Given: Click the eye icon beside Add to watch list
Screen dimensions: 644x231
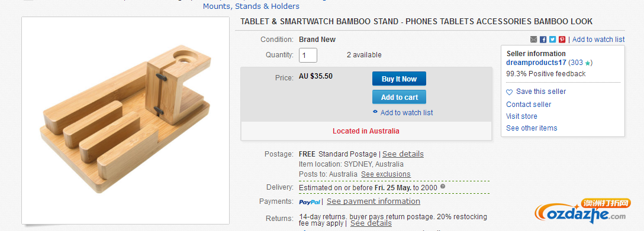Looking at the screenshot, I should pos(375,112).
